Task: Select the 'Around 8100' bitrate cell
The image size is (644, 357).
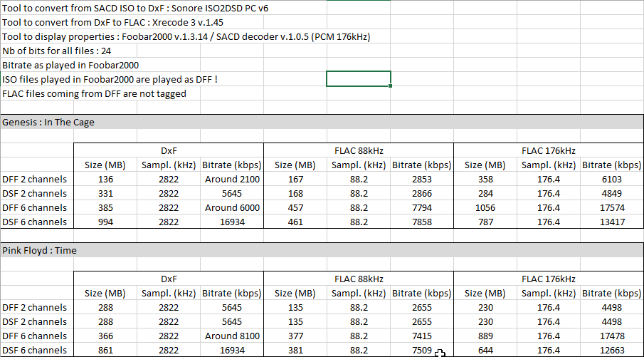Action: [232, 336]
